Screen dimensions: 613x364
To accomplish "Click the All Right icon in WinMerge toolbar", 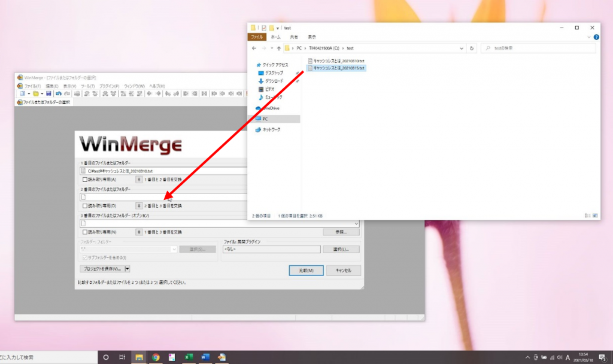I will [x=186, y=93].
